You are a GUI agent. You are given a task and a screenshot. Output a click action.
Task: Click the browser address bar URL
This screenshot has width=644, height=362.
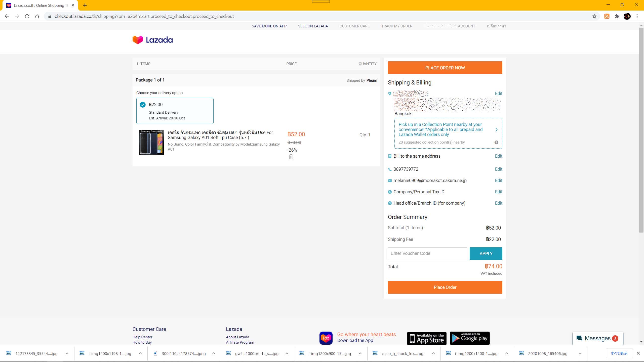click(144, 16)
